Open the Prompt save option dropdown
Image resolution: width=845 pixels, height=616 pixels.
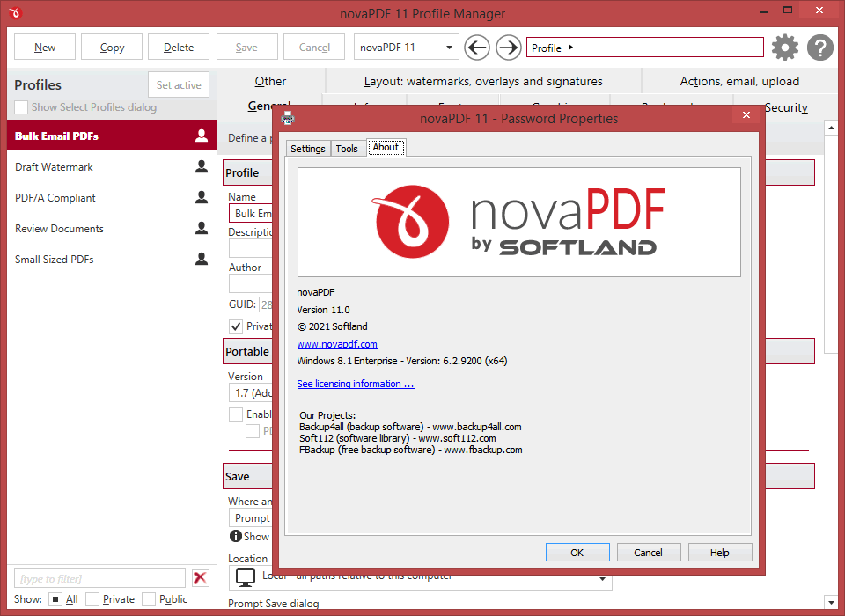251,518
